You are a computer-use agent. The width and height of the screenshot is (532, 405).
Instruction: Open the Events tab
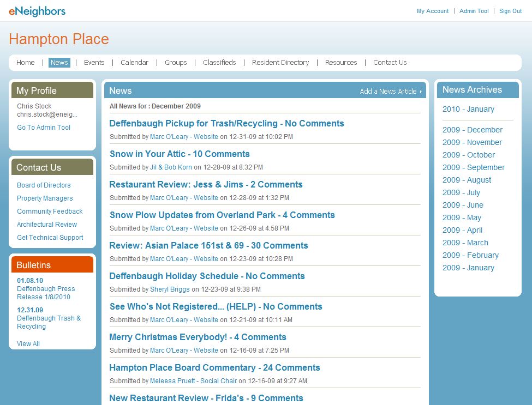(94, 63)
